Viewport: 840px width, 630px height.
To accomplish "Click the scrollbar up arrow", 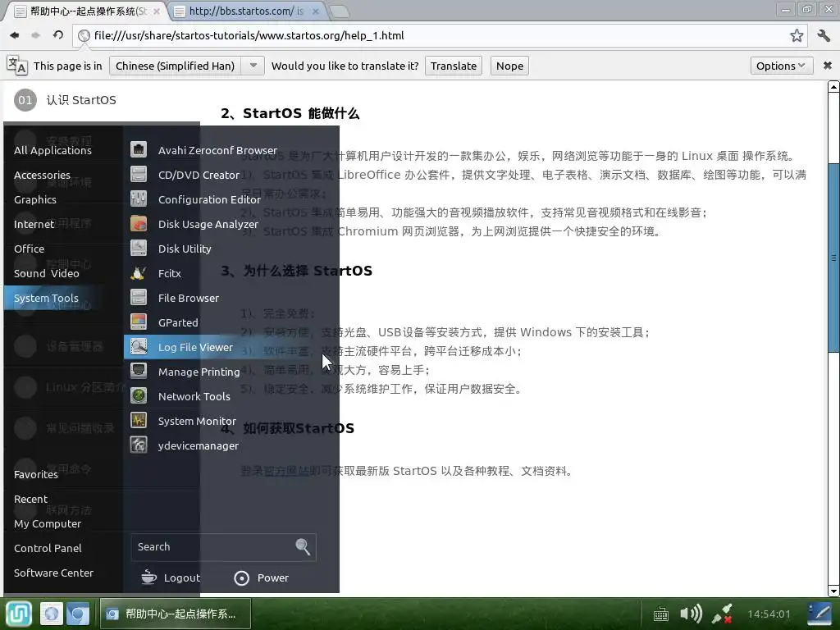I will 833,86.
